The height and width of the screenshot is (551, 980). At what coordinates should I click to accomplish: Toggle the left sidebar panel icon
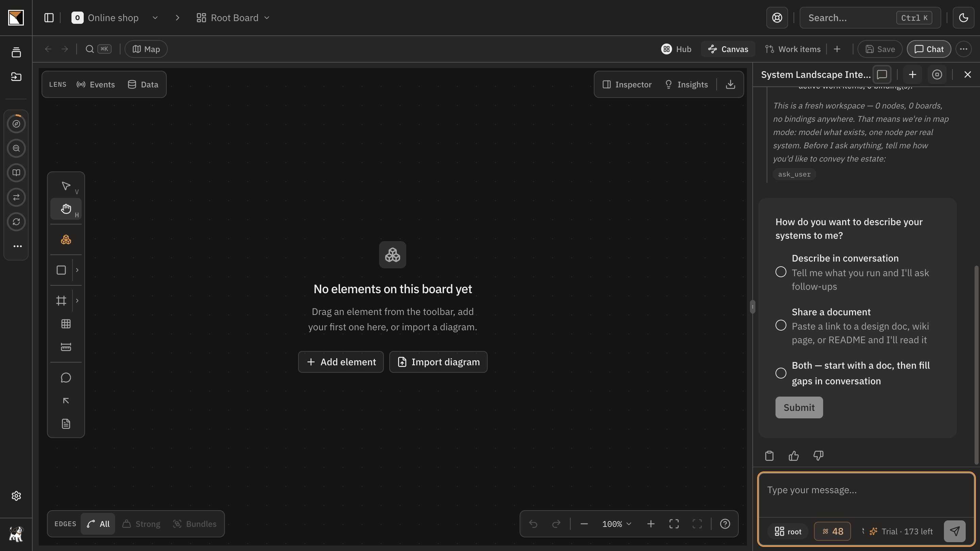49,18
